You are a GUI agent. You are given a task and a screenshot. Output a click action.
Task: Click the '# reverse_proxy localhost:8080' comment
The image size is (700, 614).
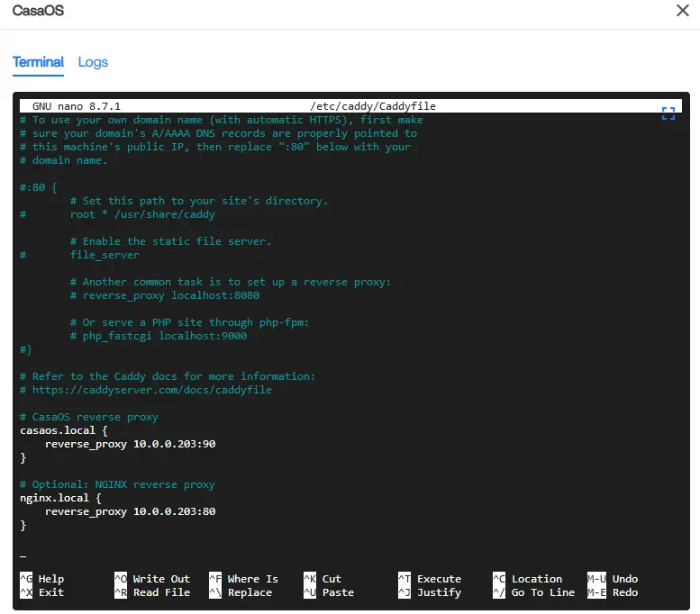(165, 295)
